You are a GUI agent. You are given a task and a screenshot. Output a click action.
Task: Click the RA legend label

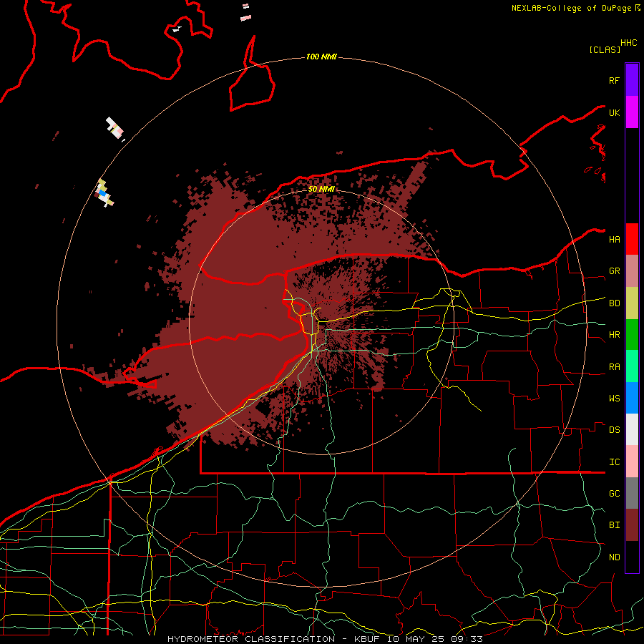pos(614,367)
